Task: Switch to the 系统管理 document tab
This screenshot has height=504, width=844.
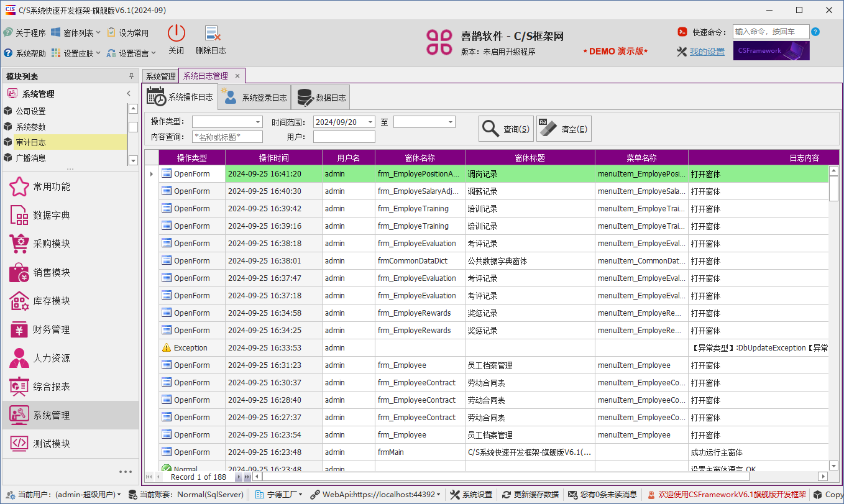Action: click(x=161, y=76)
